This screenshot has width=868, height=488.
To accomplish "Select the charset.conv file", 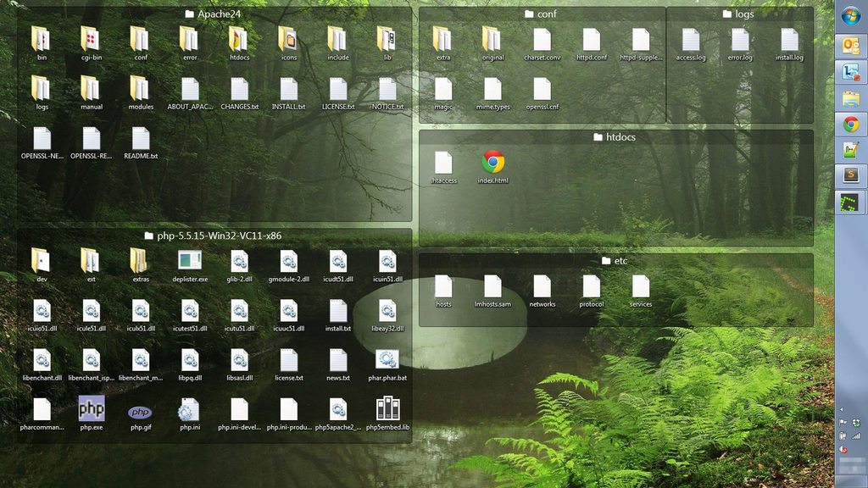I will (542, 44).
